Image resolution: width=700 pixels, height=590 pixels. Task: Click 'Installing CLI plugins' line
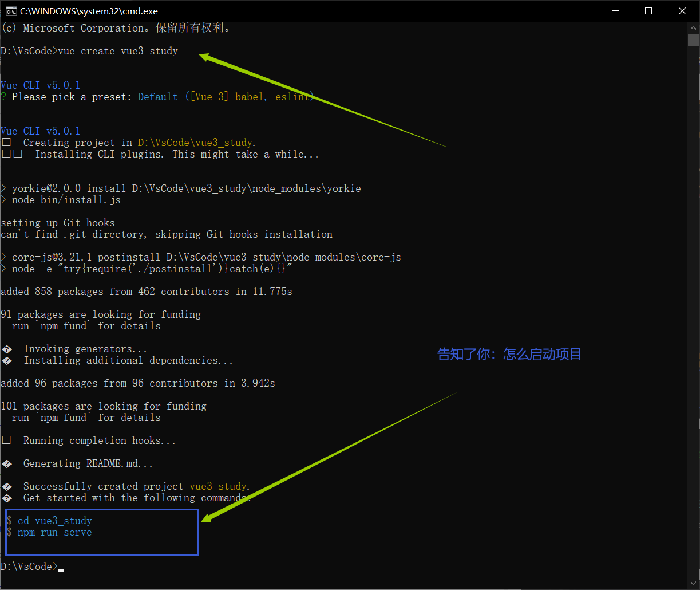coord(160,154)
